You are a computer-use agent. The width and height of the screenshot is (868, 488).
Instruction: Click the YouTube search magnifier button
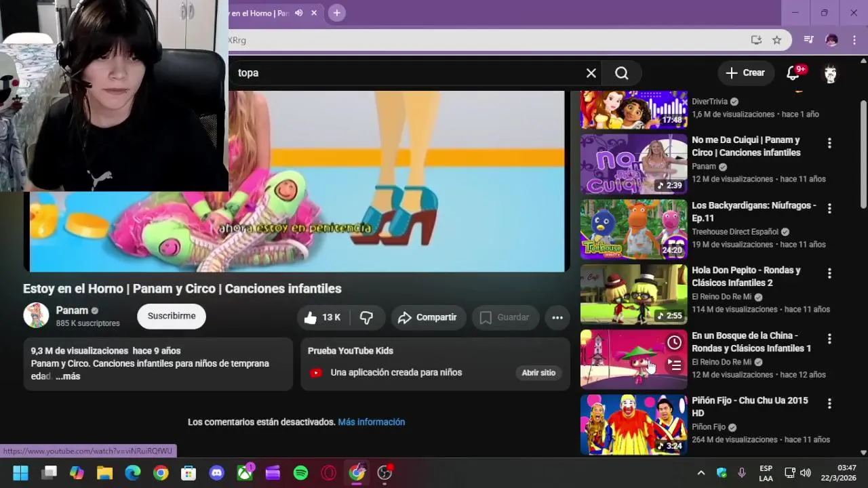[x=622, y=73]
